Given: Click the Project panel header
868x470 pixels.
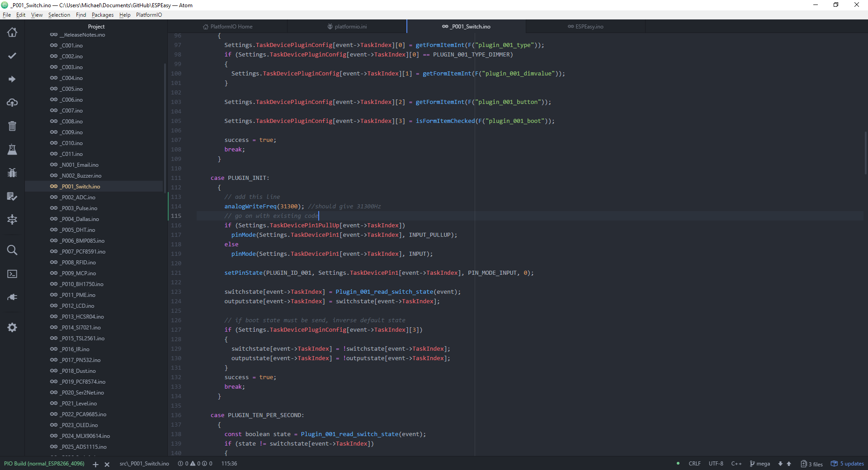Looking at the screenshot, I should pyautogui.click(x=96, y=27).
